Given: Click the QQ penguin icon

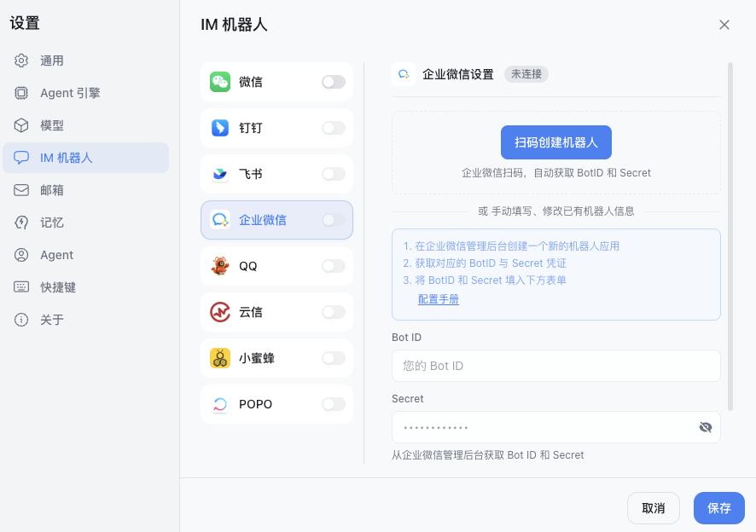Looking at the screenshot, I should 220,266.
